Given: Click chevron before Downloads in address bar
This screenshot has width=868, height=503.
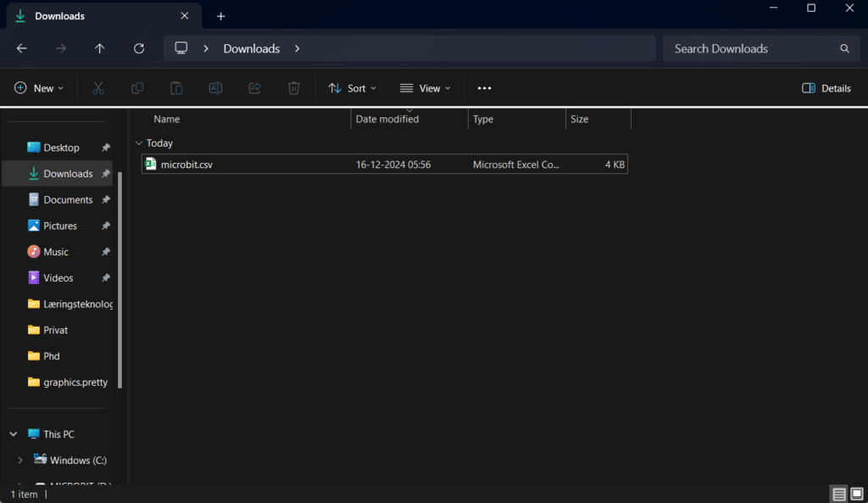Looking at the screenshot, I should coord(206,48).
